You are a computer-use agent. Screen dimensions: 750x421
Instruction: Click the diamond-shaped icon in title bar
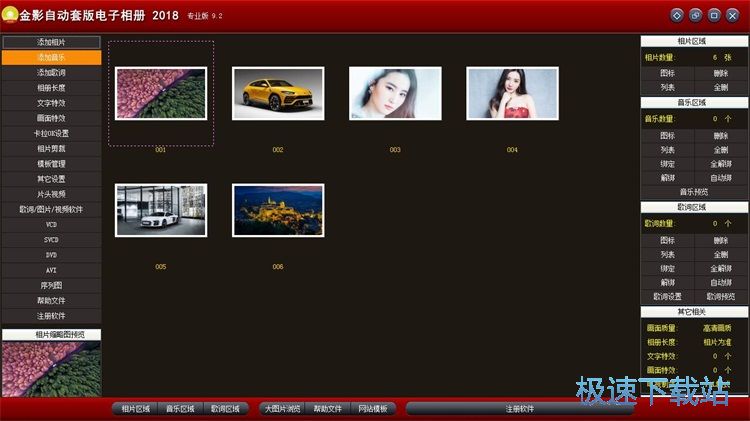point(677,16)
